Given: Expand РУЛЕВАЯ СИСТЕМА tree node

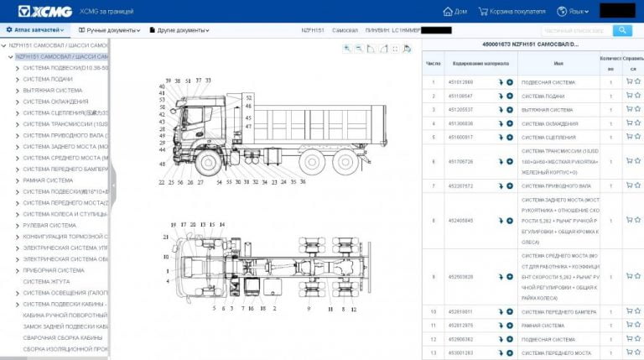Looking at the screenshot, I should 18,226.
